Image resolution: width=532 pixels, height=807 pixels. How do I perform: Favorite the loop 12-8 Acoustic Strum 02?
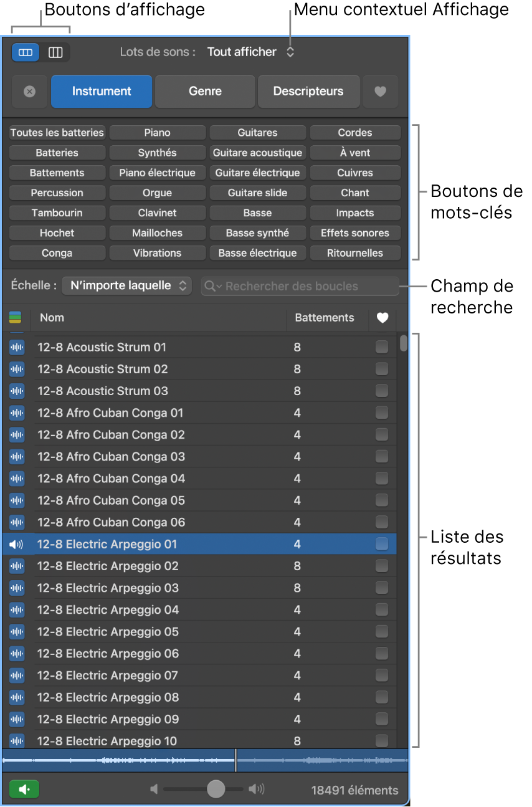click(381, 369)
